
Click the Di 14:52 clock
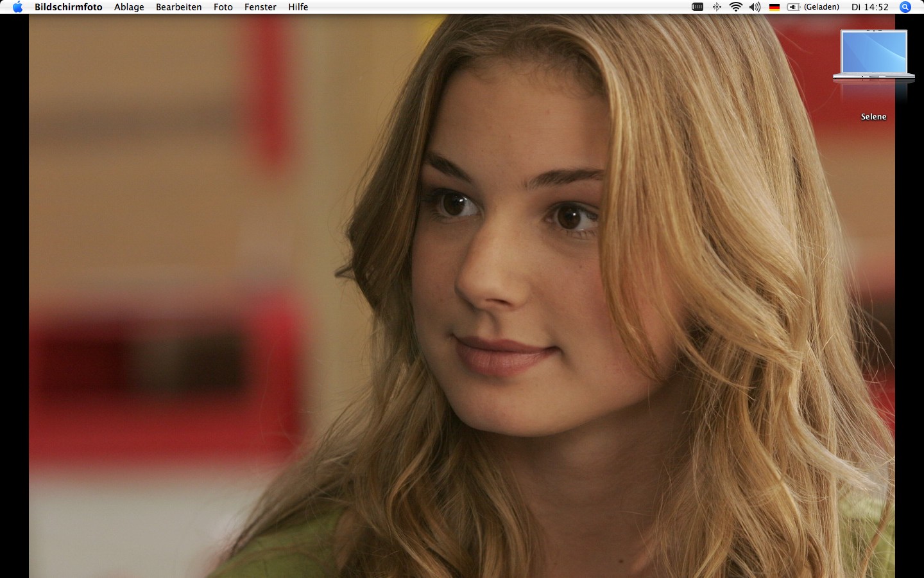(870, 7)
